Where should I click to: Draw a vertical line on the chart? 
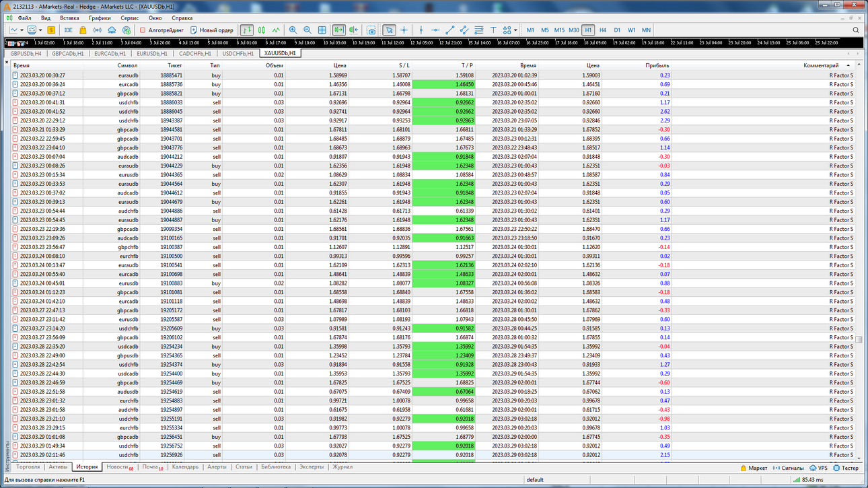pyautogui.click(x=421, y=30)
